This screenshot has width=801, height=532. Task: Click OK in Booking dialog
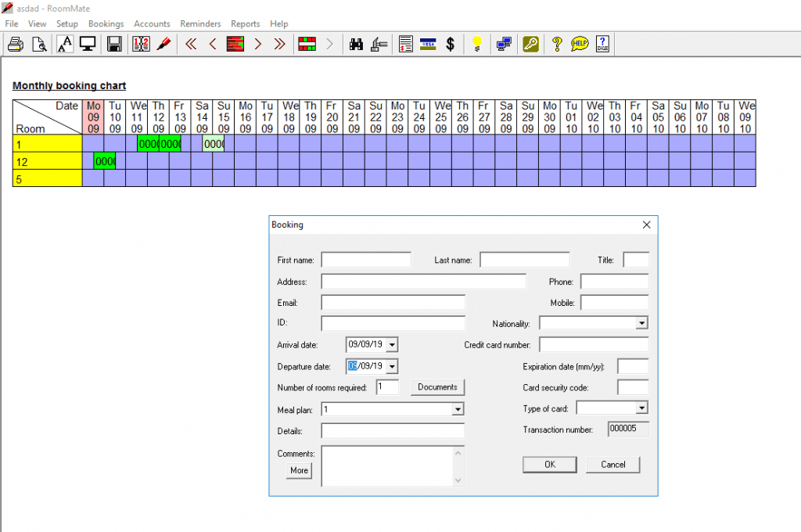point(550,465)
